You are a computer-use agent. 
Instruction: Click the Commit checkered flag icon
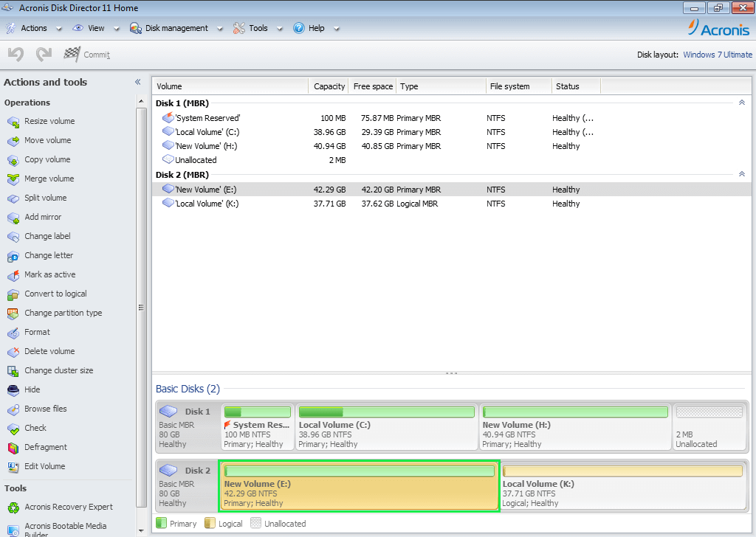click(72, 54)
